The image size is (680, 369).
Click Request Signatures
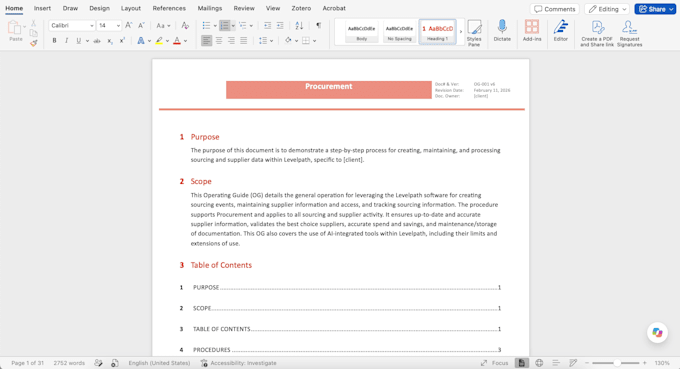629,33
